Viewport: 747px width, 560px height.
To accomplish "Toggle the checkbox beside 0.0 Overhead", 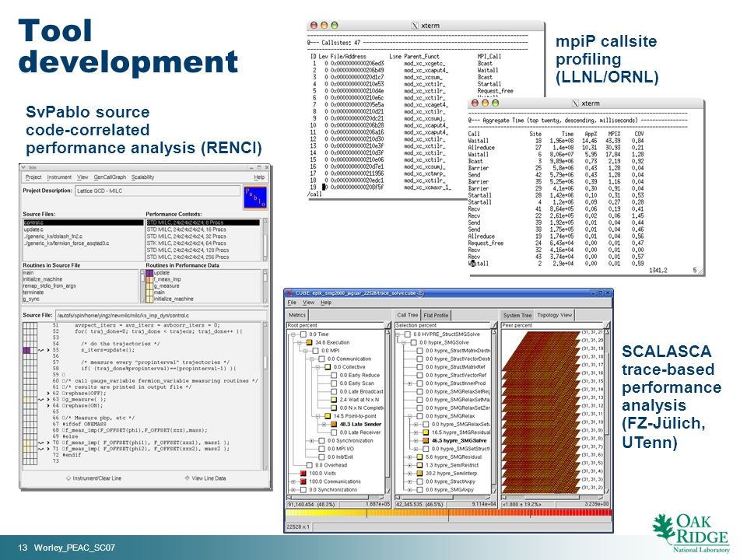I will [309, 465].
